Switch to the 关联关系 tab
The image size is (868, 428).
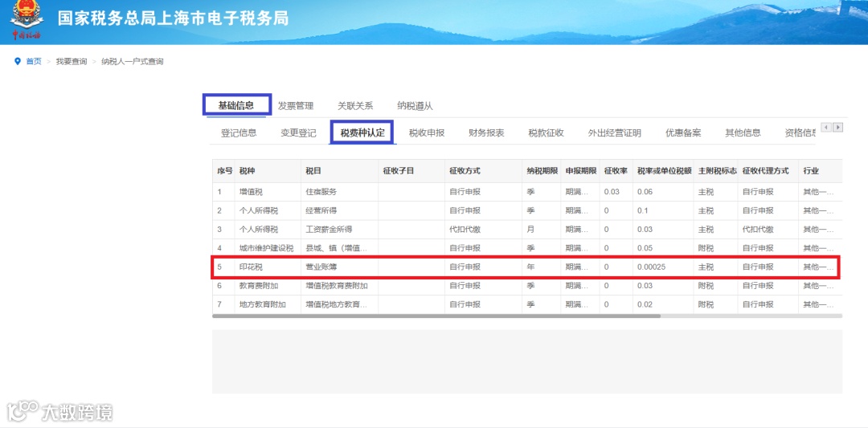point(355,106)
